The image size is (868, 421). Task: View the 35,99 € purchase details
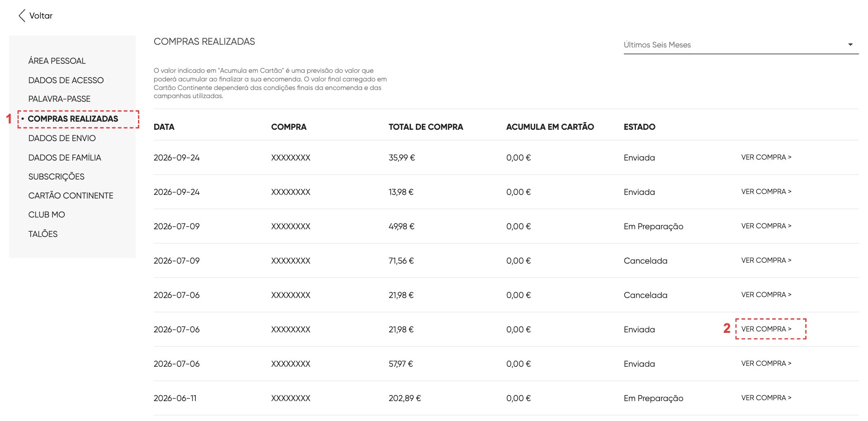point(766,157)
